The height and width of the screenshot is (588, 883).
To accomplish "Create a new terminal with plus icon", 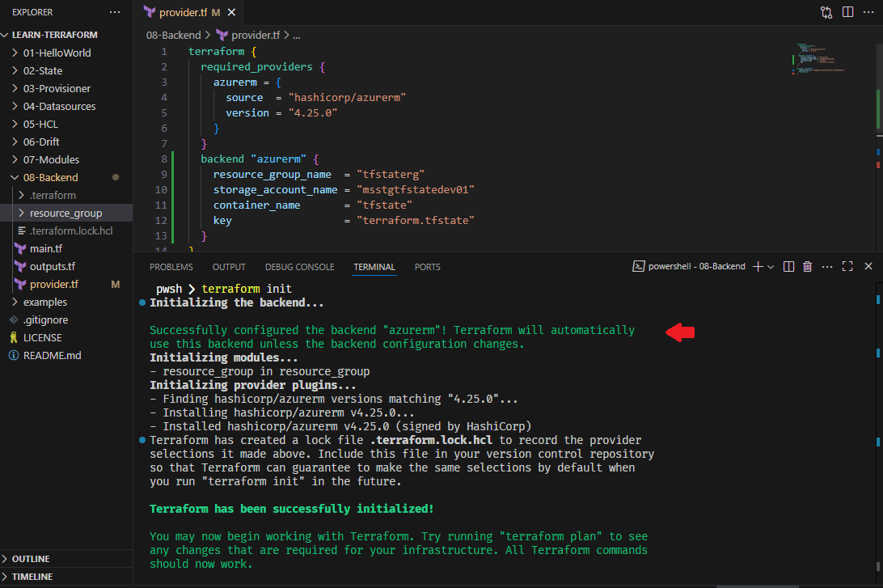I will [758, 266].
